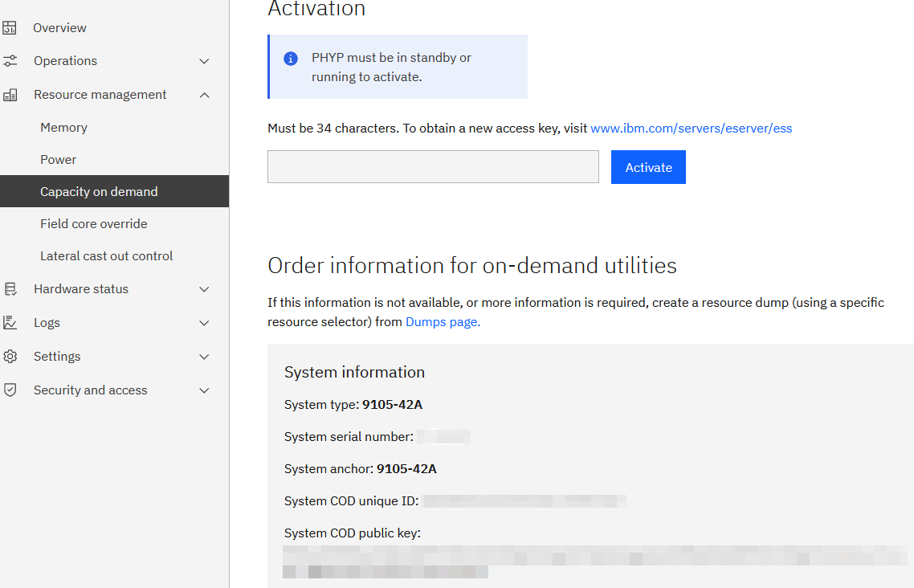
Task: Open the Memory page
Action: 63,127
